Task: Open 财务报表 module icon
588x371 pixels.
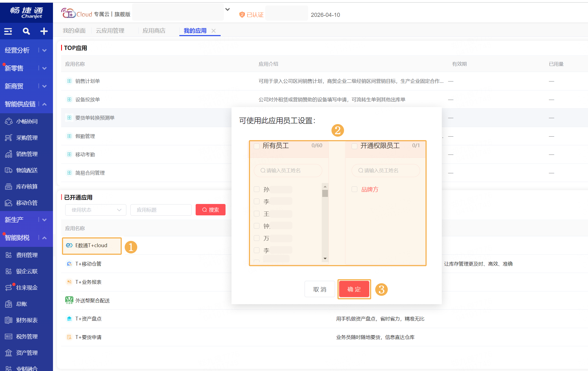Action: click(8, 320)
